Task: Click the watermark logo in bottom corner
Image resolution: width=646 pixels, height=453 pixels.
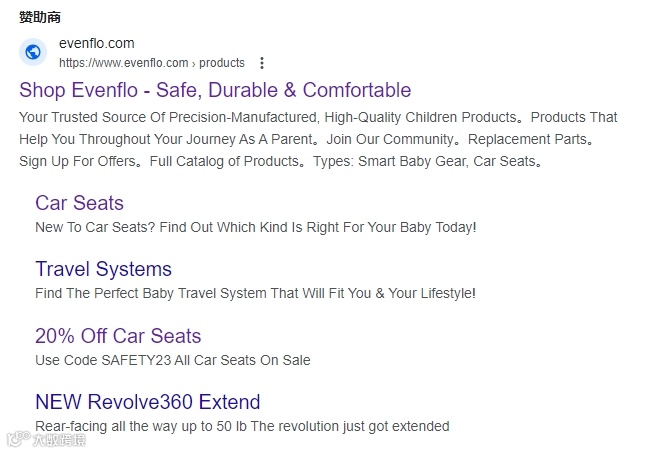Action: (15, 438)
